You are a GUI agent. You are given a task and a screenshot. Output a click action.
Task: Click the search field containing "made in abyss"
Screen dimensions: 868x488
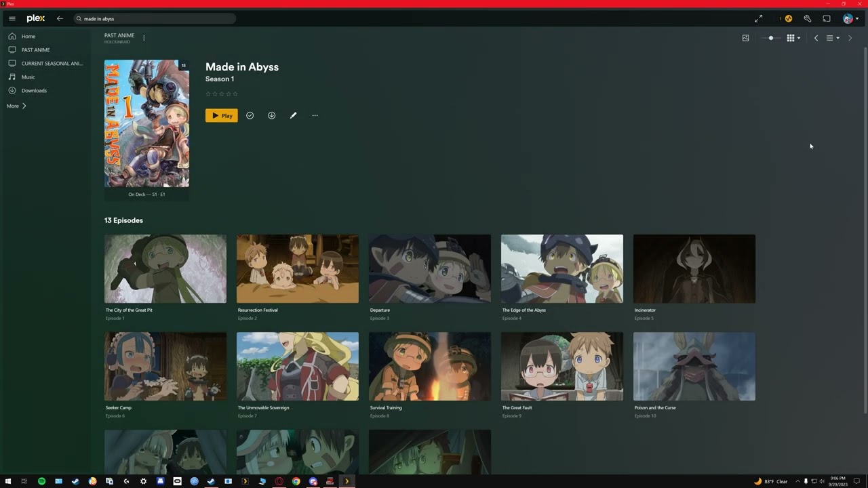pyautogui.click(x=155, y=18)
